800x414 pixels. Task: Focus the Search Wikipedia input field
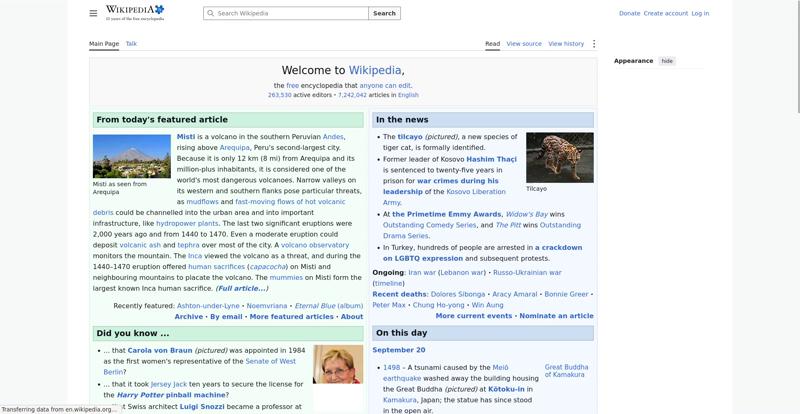pos(286,13)
